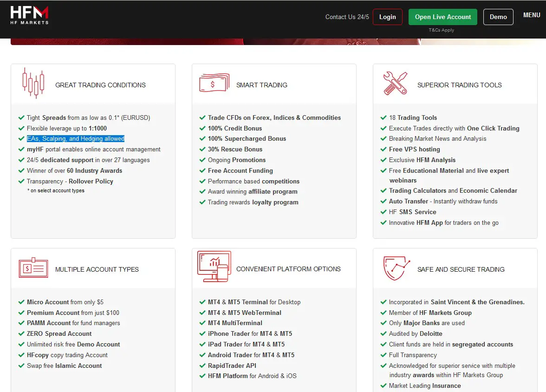Click iPad Trader for MT4 & MT5
Image resolution: width=546 pixels, height=392 pixels.
246,344
